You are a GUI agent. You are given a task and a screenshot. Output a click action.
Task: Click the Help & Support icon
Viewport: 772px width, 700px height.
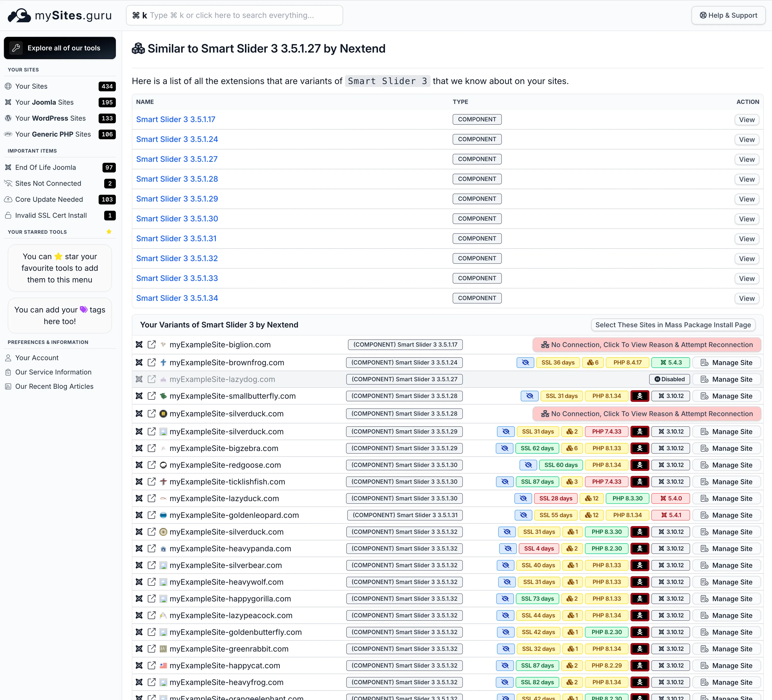[x=703, y=15]
